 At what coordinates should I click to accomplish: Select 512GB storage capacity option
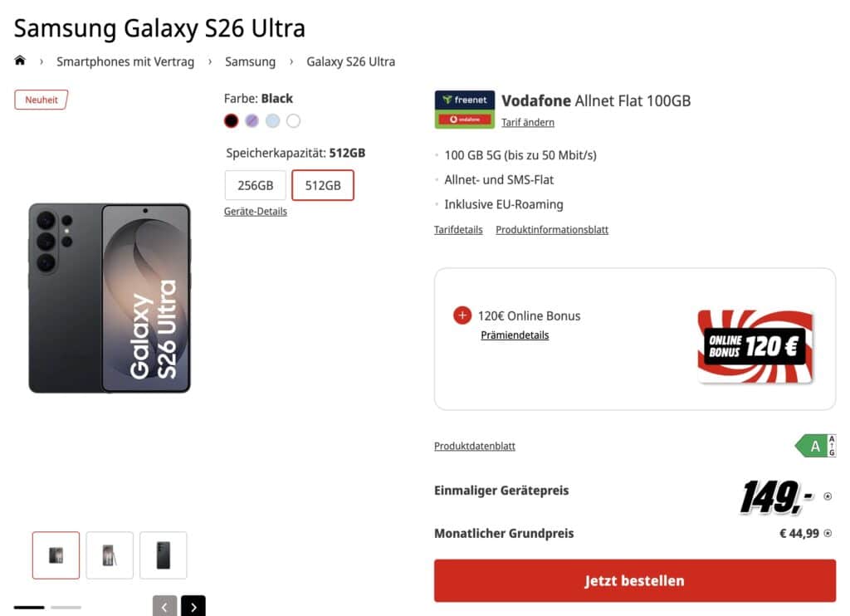[x=323, y=185]
